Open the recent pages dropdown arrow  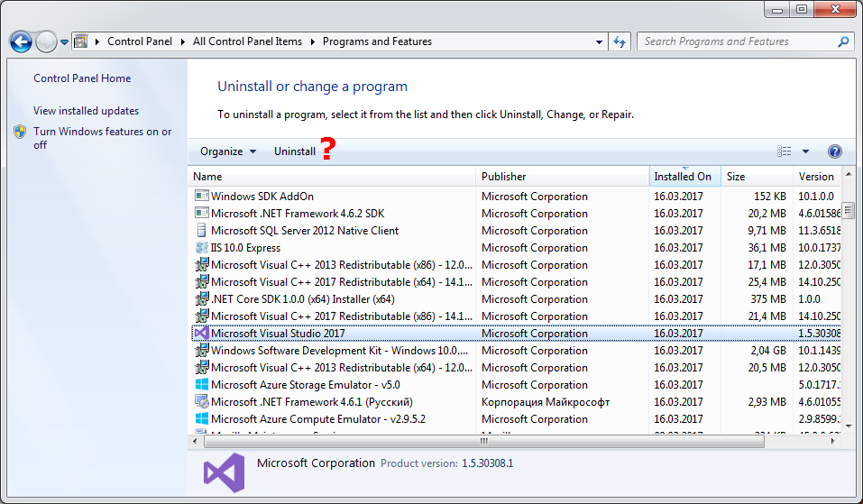[x=64, y=41]
